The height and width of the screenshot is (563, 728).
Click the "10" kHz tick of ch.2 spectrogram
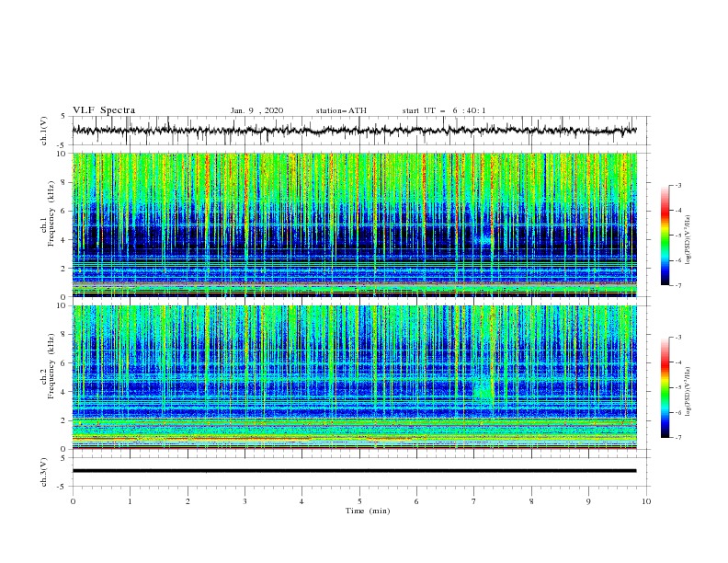[63, 305]
